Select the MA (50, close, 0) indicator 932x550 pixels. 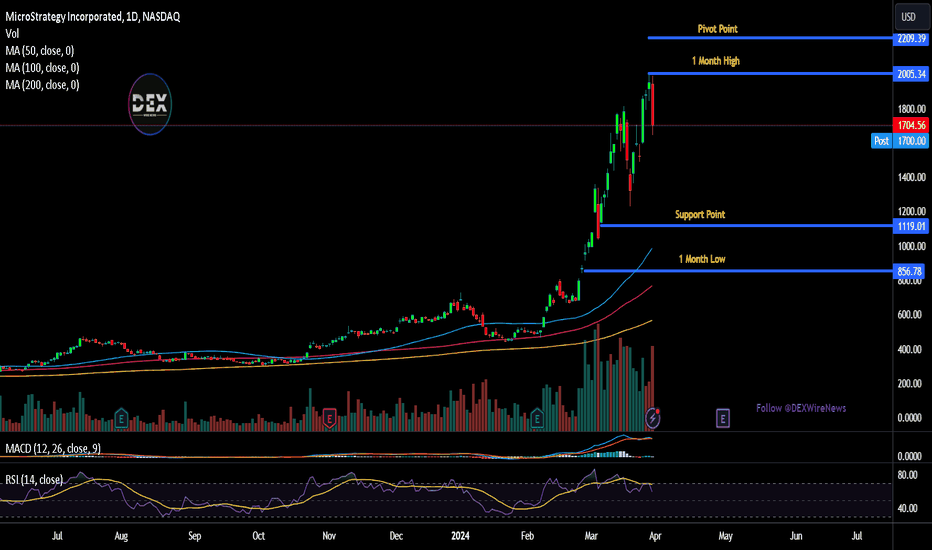click(40, 51)
